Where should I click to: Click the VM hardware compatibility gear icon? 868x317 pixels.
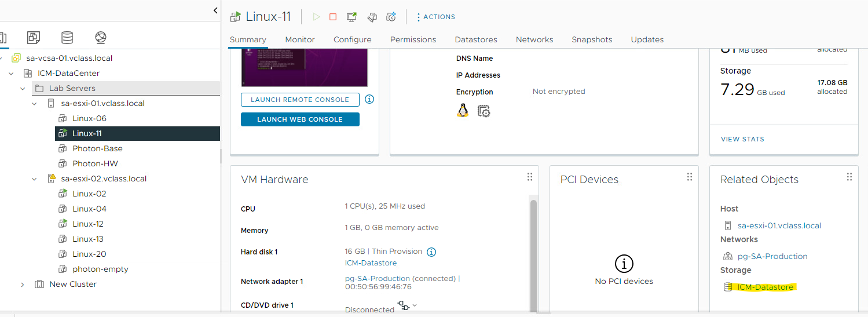pos(484,111)
